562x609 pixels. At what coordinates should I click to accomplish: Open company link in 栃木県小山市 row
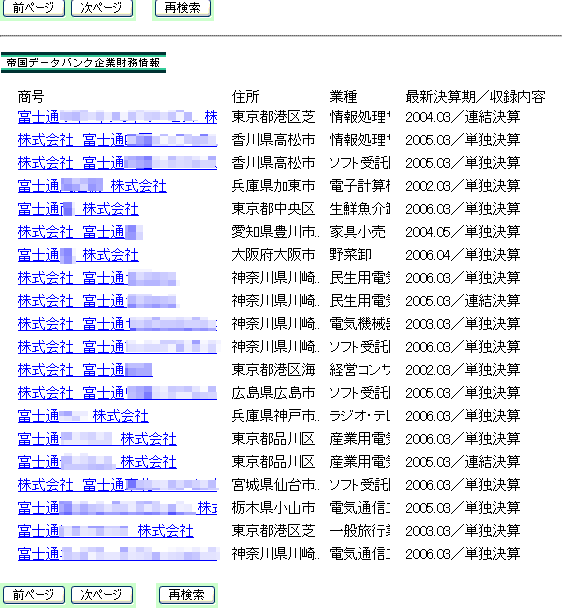tap(117, 508)
